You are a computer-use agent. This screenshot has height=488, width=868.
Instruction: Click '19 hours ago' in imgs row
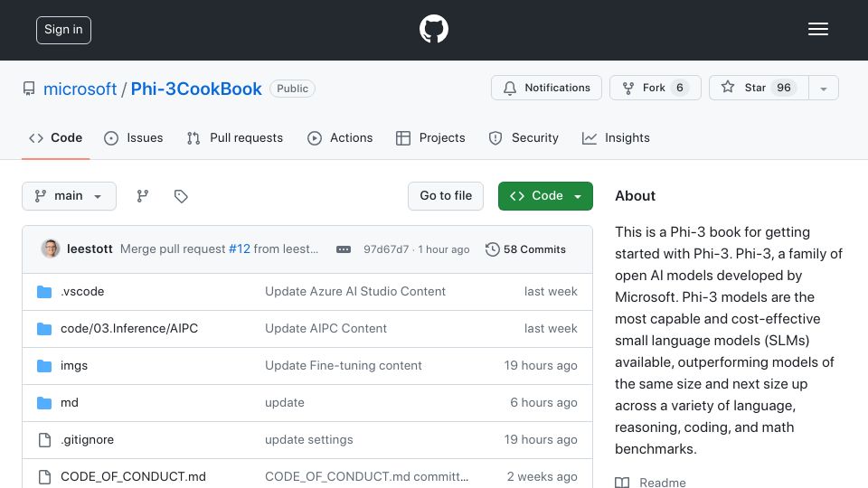click(x=541, y=366)
